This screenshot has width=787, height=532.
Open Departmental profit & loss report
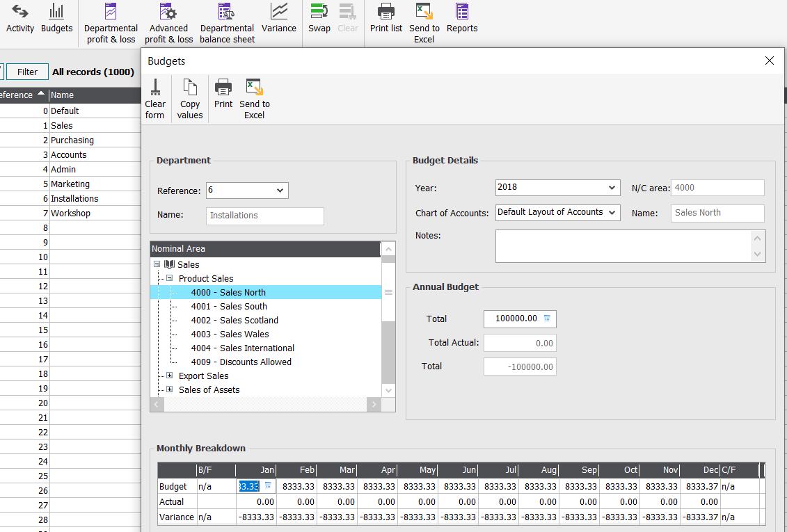pyautogui.click(x=111, y=24)
